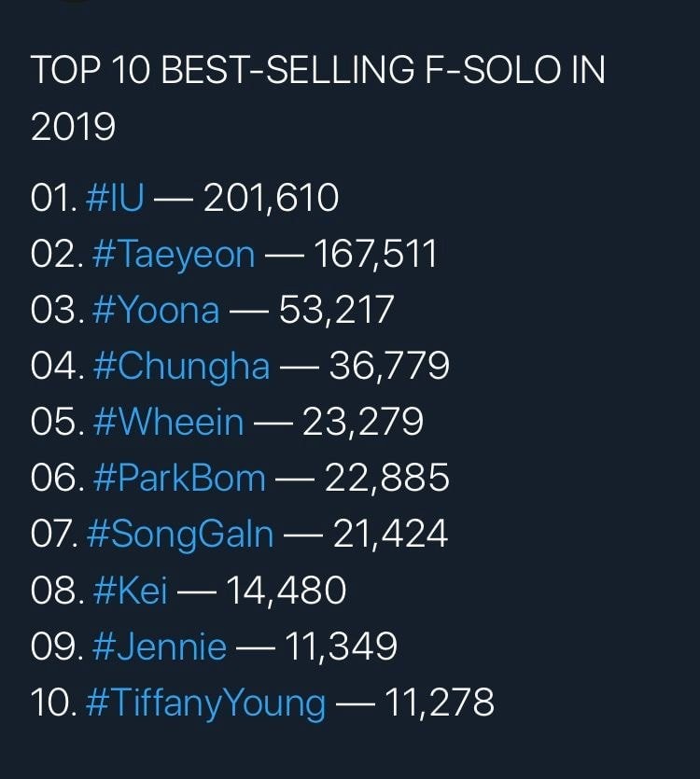
Task: Open the #Taeyeon hashtag link
Action: [174, 255]
